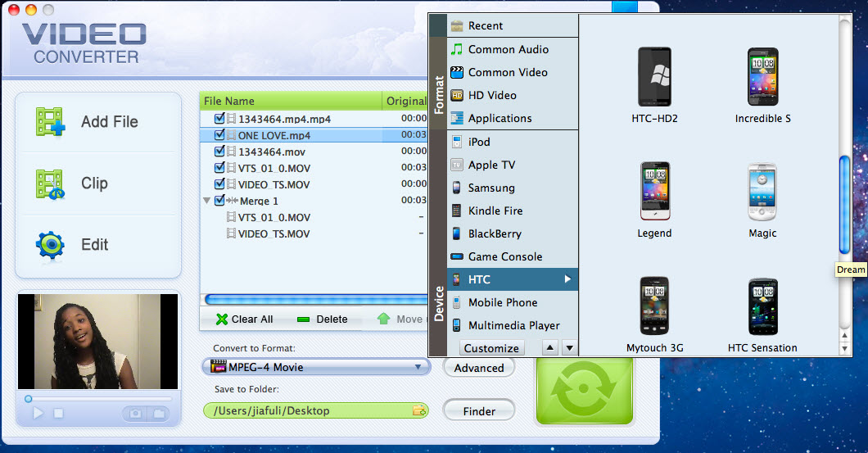Click the device list scroll down arrow
Screen dimensions: 868x453
coord(844,349)
